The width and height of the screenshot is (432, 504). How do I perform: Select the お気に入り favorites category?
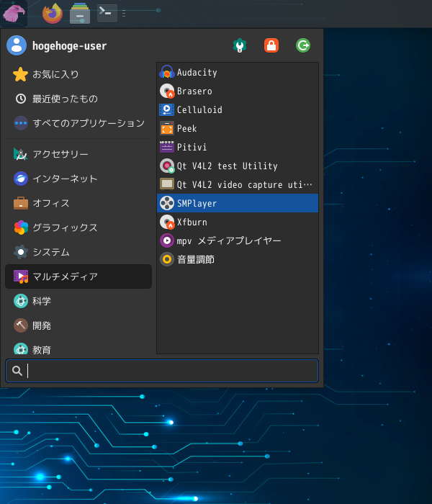coord(78,74)
